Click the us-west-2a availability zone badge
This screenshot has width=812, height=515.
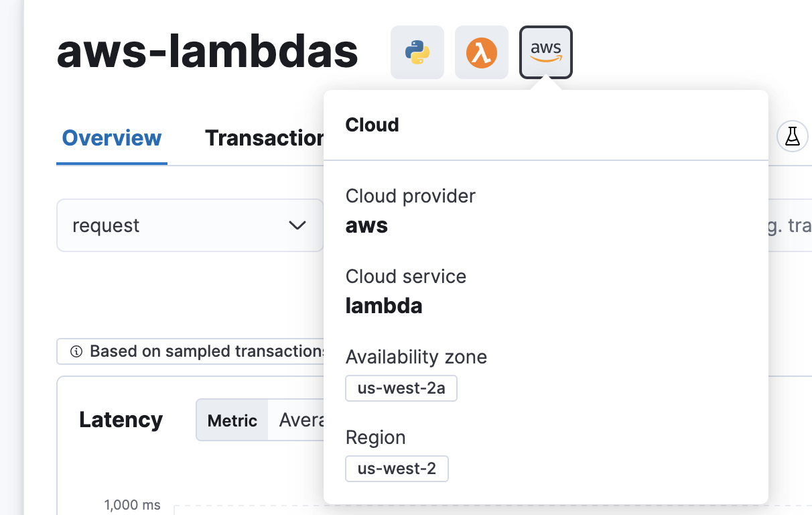401,388
